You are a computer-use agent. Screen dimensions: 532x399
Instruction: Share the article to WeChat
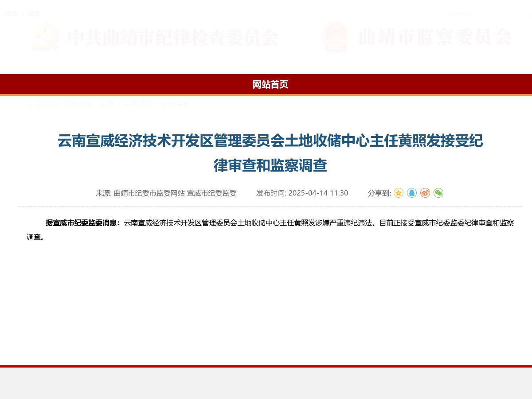pos(438,193)
